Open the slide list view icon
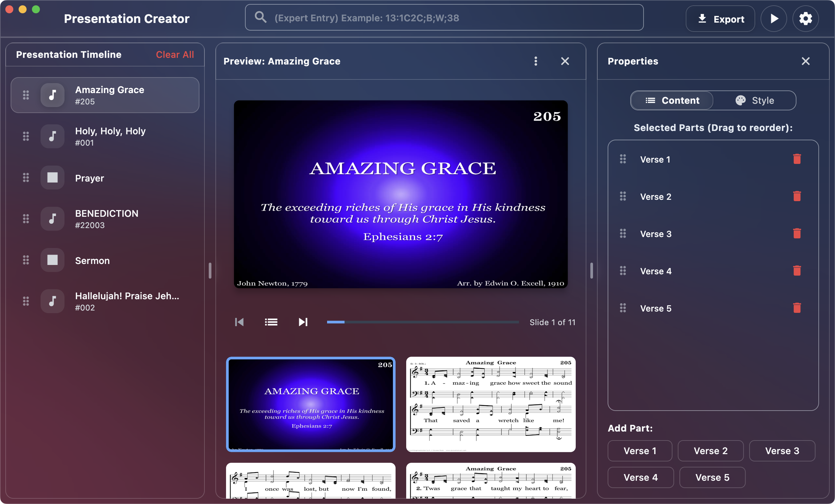 click(271, 322)
